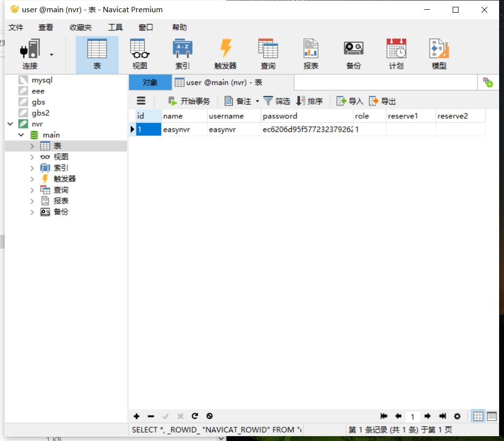Screen dimensions: 504x441
Task: Collapse the nvr connection node
Action: coord(10,124)
